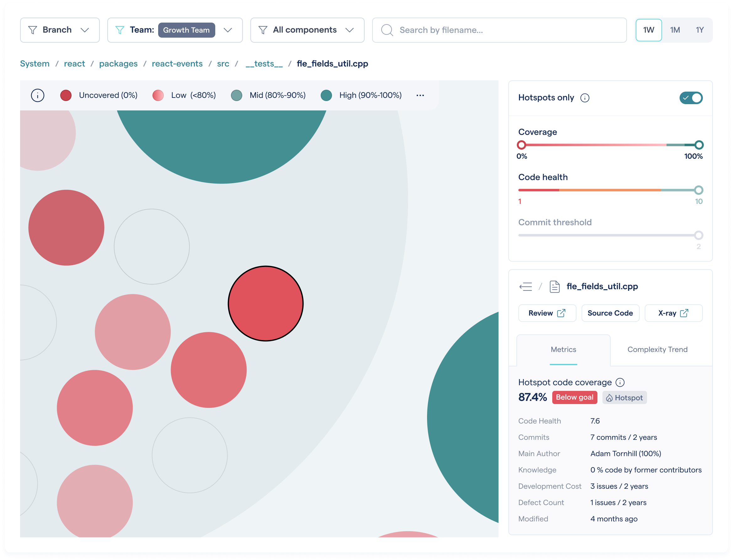Image resolution: width=733 pixels, height=560 pixels.
Task: Click the Branch filter funnel icon
Action: [32, 30]
